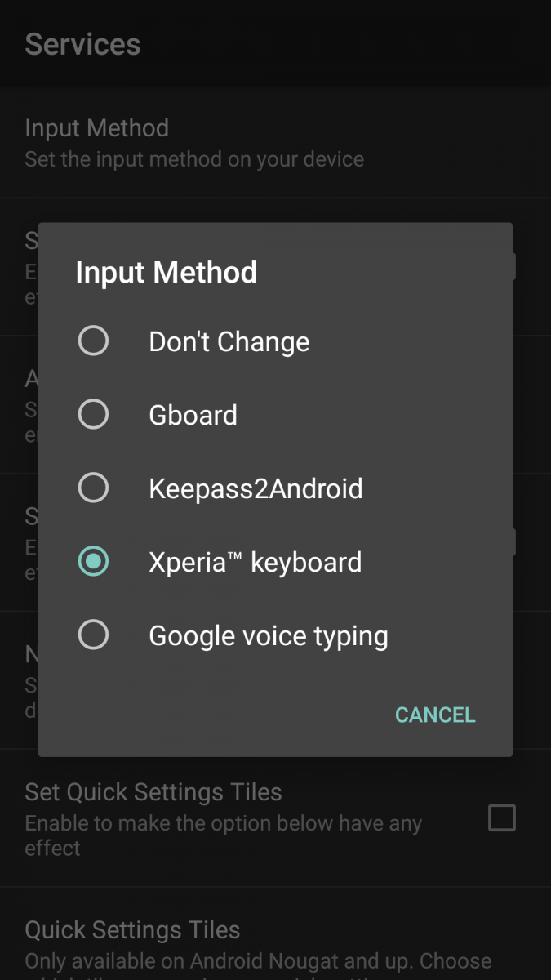The height and width of the screenshot is (980, 551).
Task: Tap the Keepass2Android label text
Action: [x=256, y=488]
